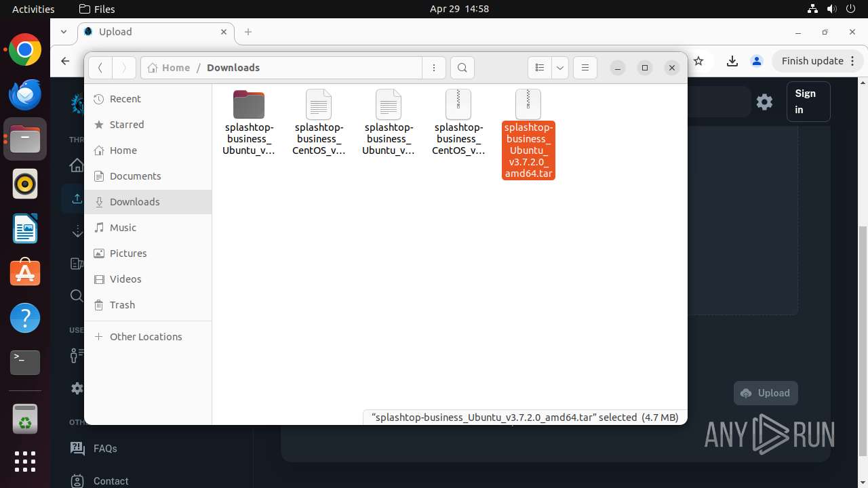Go forward in Files navigation
868x488 pixels.
click(123, 68)
